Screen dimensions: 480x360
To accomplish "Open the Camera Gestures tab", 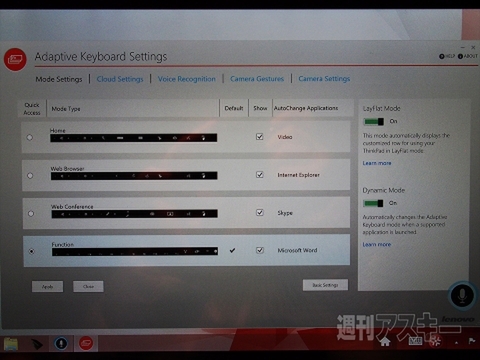I will [x=257, y=79].
